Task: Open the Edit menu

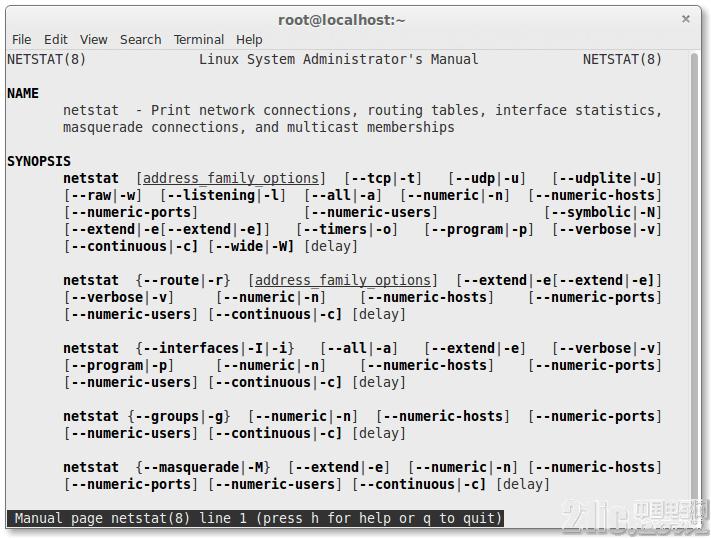Action: tap(56, 39)
